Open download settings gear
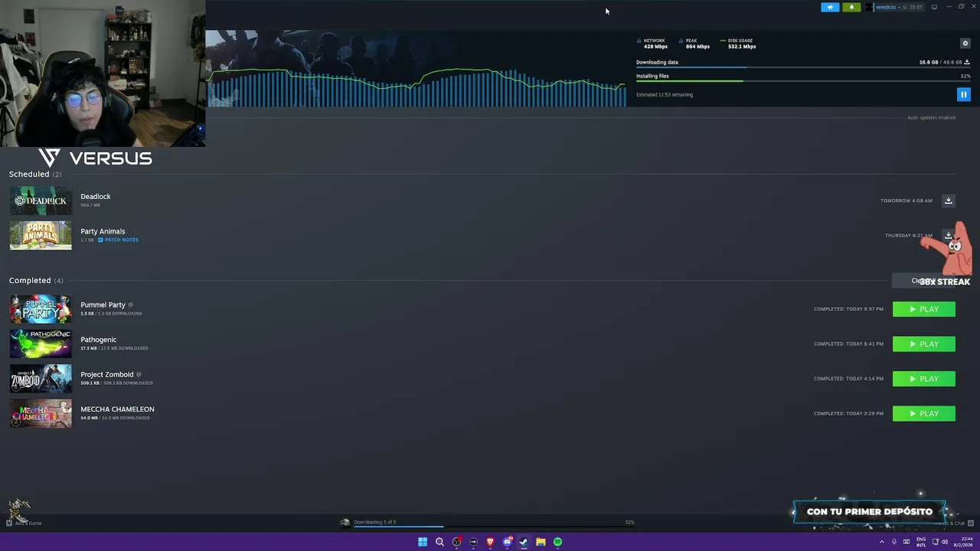The height and width of the screenshot is (551, 980). (965, 44)
